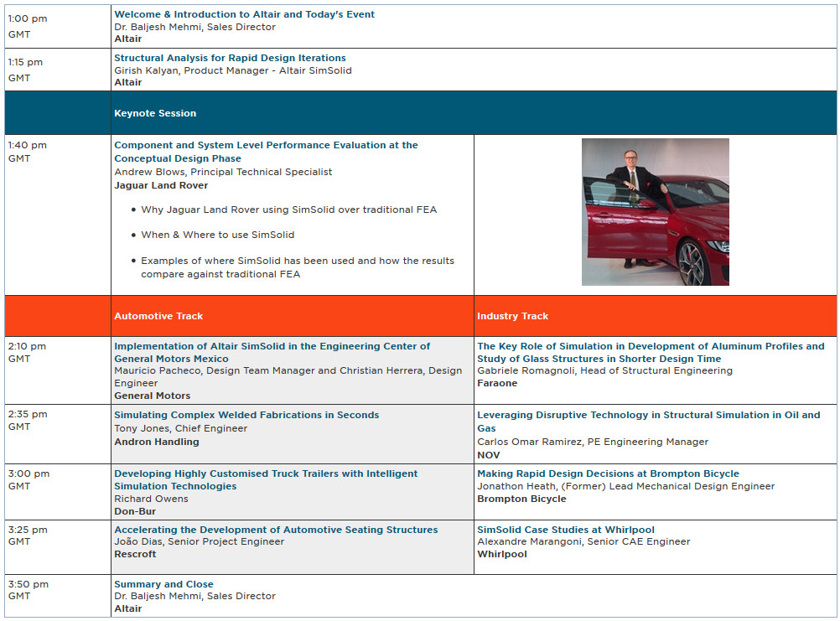The image size is (840, 621).
Task: Click 'Accelerating the Development of Automotive Seating Structures'
Action: click(276, 530)
